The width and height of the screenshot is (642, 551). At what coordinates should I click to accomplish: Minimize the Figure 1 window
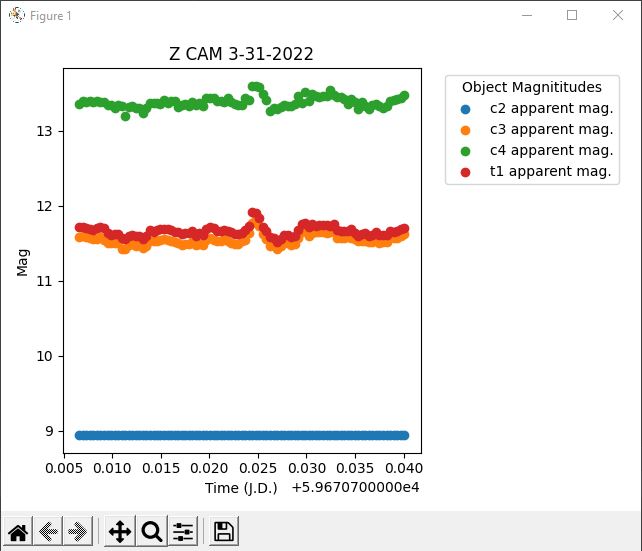click(x=527, y=16)
